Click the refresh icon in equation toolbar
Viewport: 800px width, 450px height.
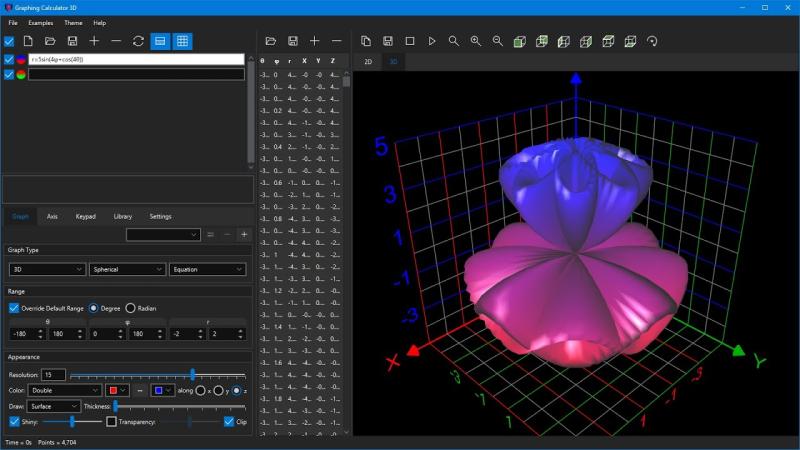[138, 41]
